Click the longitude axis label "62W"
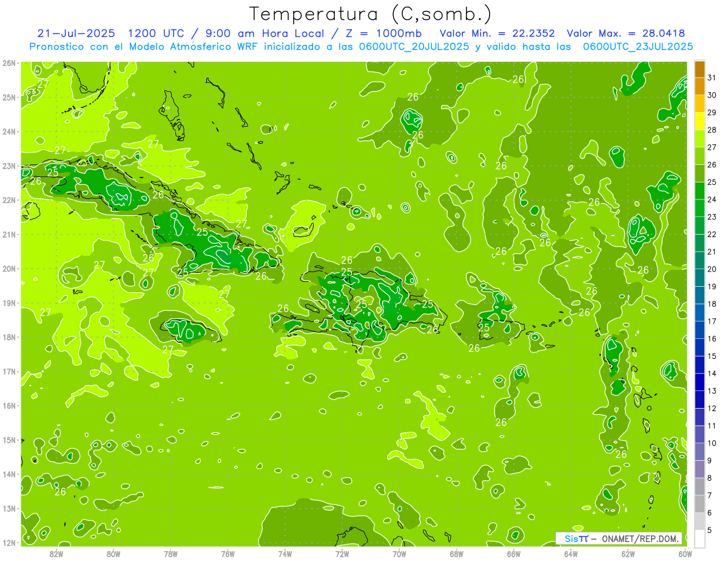728x562 pixels. coord(628,554)
